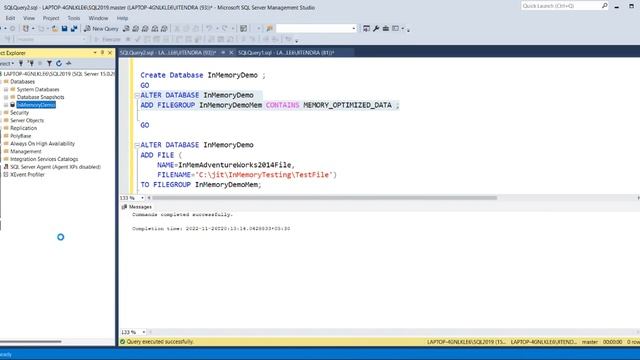
Task: Expand the InMemoryDemo database node
Action: coord(6,105)
